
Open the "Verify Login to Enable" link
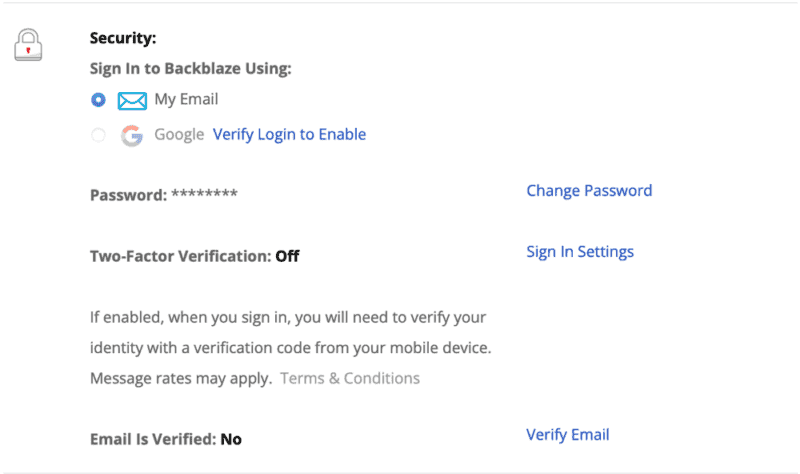click(289, 135)
